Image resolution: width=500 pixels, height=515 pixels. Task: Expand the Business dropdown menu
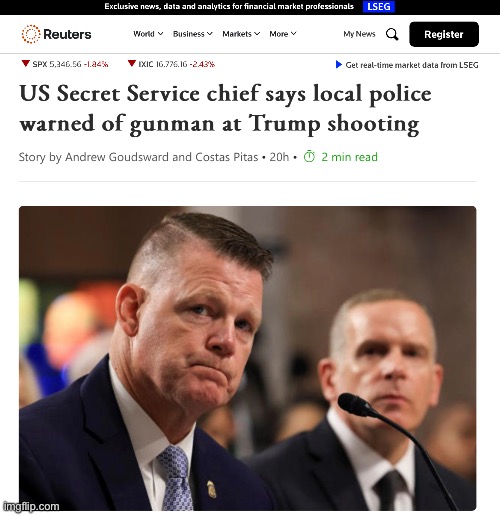193,34
